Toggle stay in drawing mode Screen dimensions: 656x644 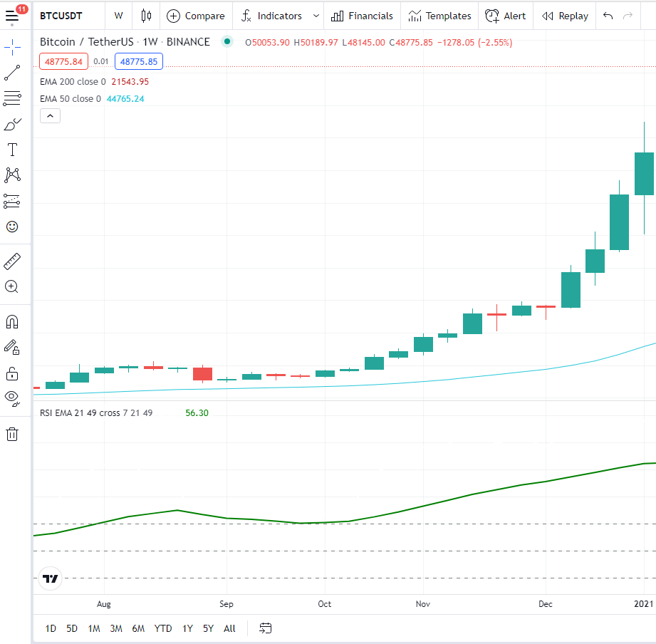pos(12,348)
